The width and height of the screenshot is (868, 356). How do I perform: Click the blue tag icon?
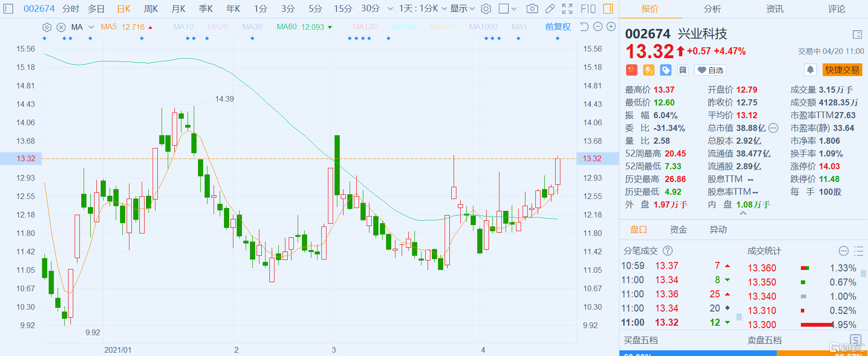pos(666,70)
